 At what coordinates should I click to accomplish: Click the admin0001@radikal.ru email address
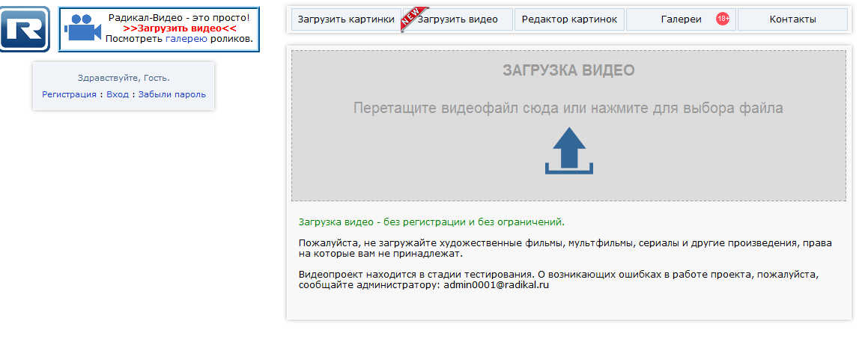pos(496,285)
